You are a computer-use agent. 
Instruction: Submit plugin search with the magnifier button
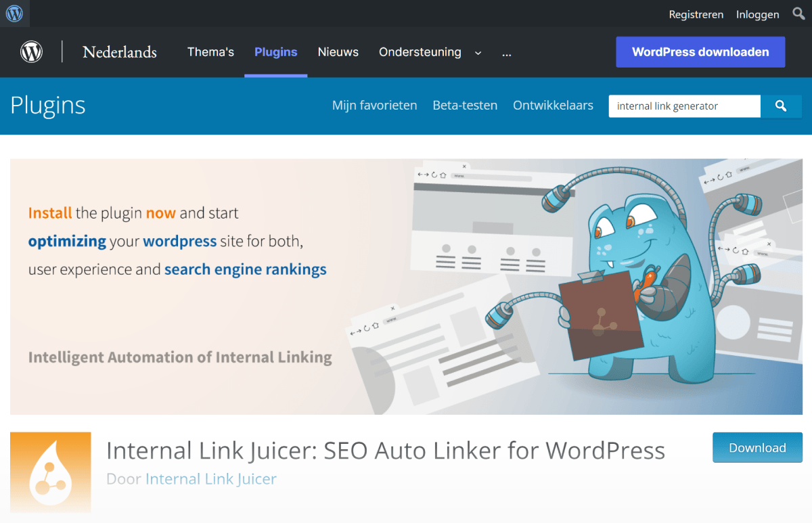[x=782, y=106]
